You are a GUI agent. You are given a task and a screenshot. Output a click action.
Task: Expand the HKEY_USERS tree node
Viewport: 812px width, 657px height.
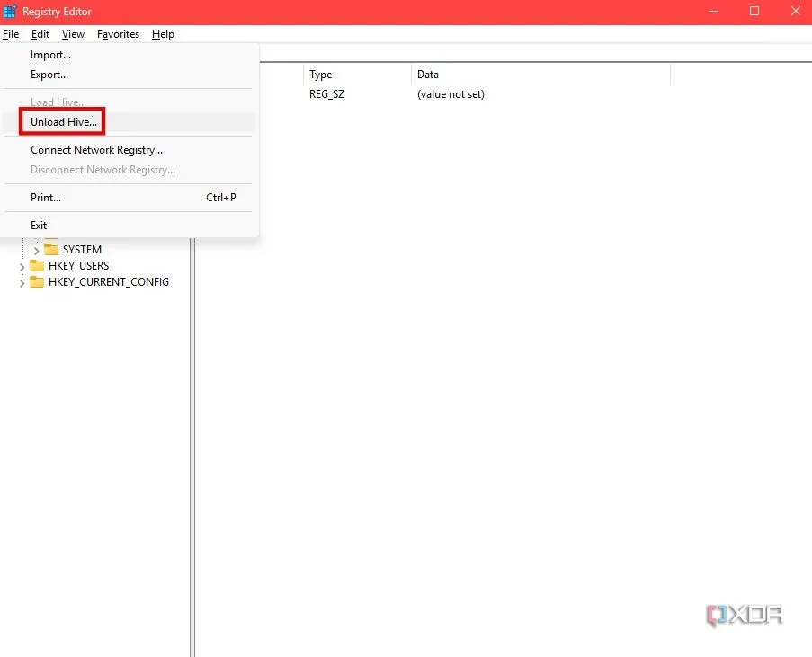click(22, 267)
